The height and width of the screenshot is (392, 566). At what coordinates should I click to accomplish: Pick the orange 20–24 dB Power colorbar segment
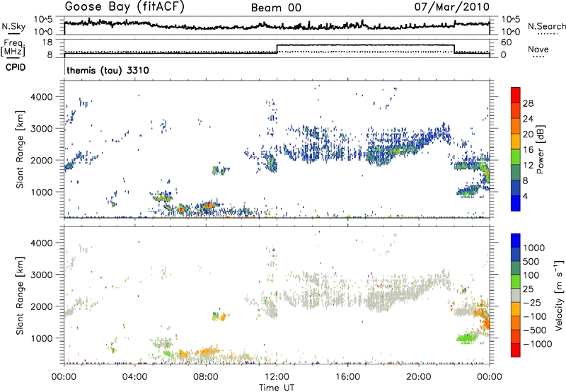[x=516, y=126]
